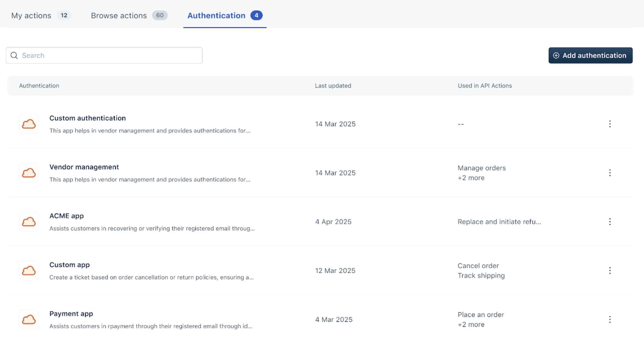Click the search magnifier icon
The width and height of the screenshot is (644, 343).
(x=14, y=55)
